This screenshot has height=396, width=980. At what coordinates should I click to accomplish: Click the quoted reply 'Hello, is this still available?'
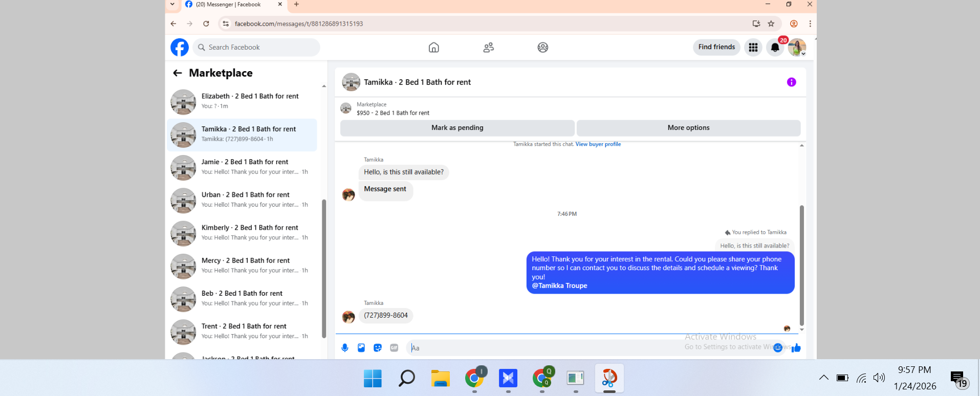(x=755, y=246)
